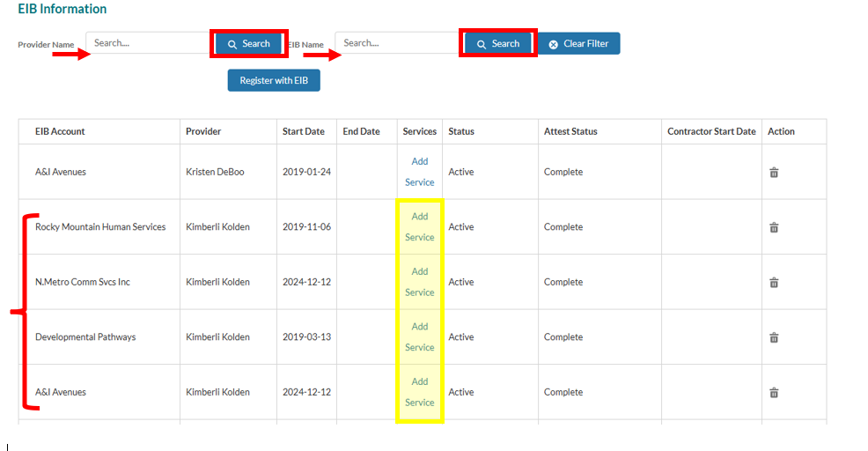This screenshot has width=868, height=451.
Task: Click the Contractor Start Date column header
Action: tap(711, 131)
